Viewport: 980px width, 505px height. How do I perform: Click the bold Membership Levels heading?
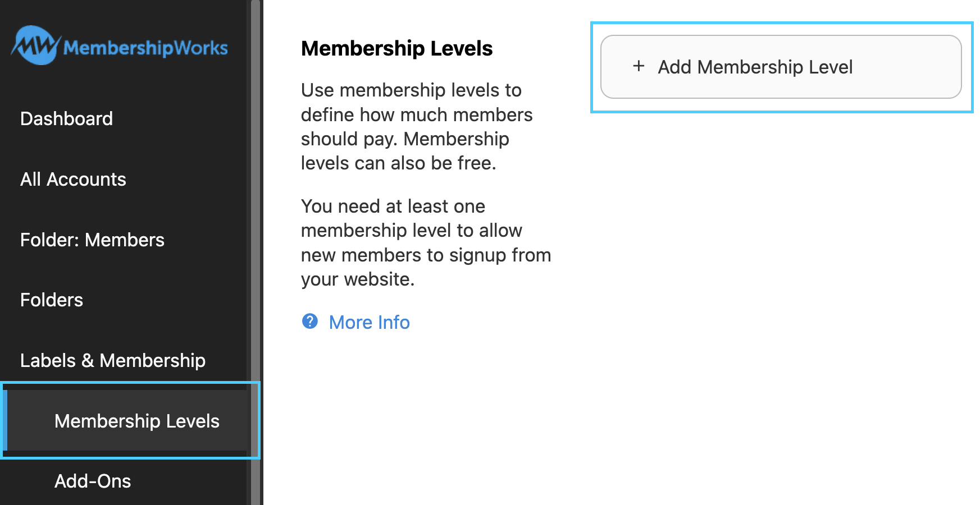point(396,49)
